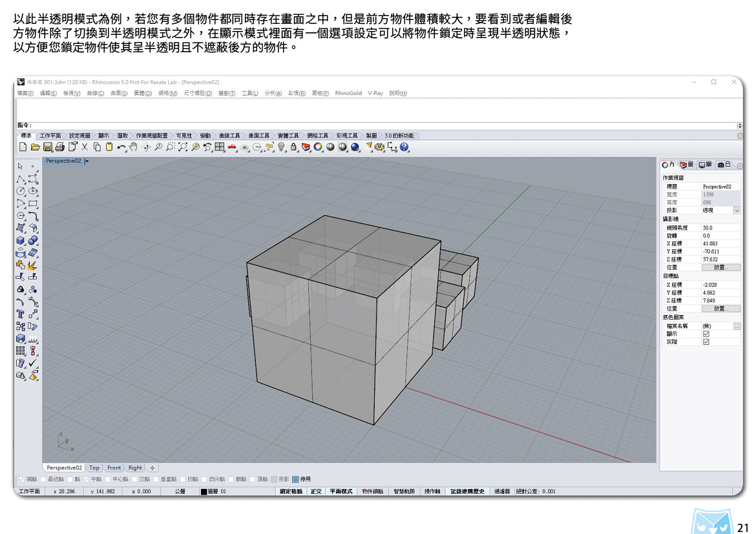Screen dimensions: 756x534
Task: Toggle the 垂直點 (Perp) osnap checkbox
Action: (x=156, y=480)
